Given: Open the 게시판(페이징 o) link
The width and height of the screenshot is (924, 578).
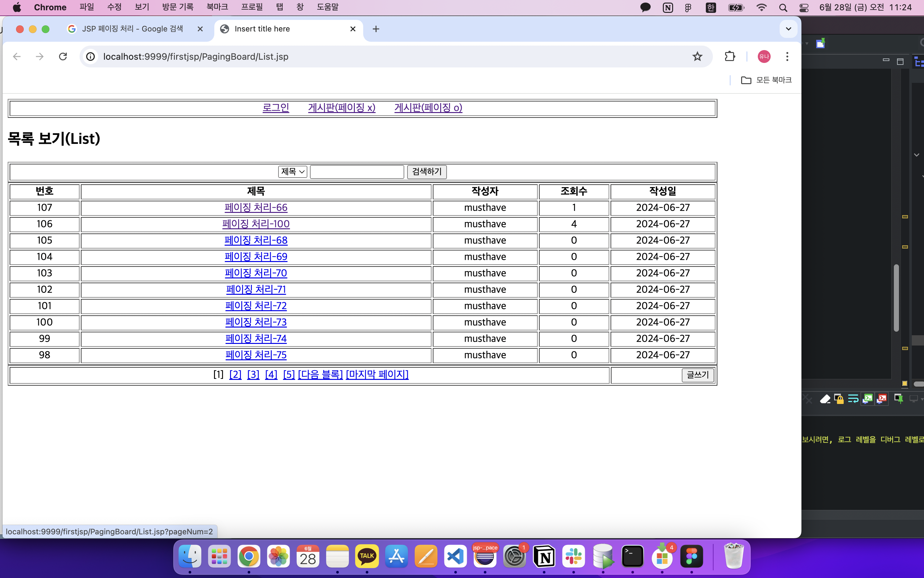Looking at the screenshot, I should pyautogui.click(x=428, y=108).
